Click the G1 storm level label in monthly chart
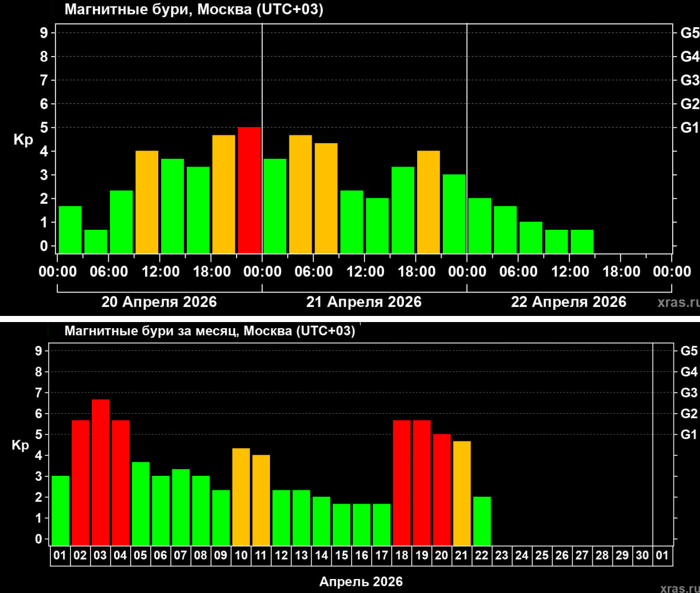Screen dimensions: 700x593 [x=689, y=434]
